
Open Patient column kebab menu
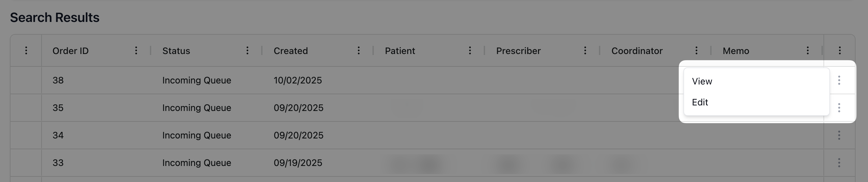[x=470, y=50]
